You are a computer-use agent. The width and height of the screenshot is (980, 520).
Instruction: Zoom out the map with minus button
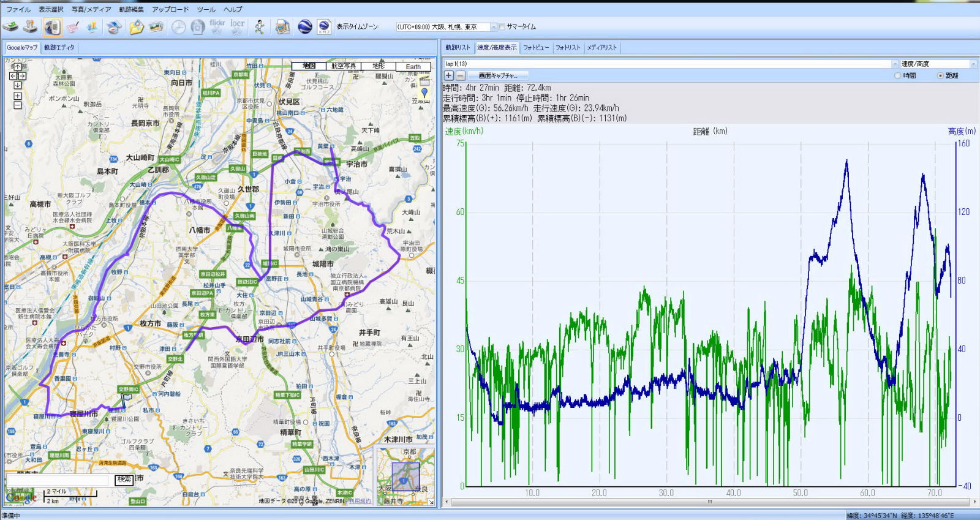pos(18,105)
